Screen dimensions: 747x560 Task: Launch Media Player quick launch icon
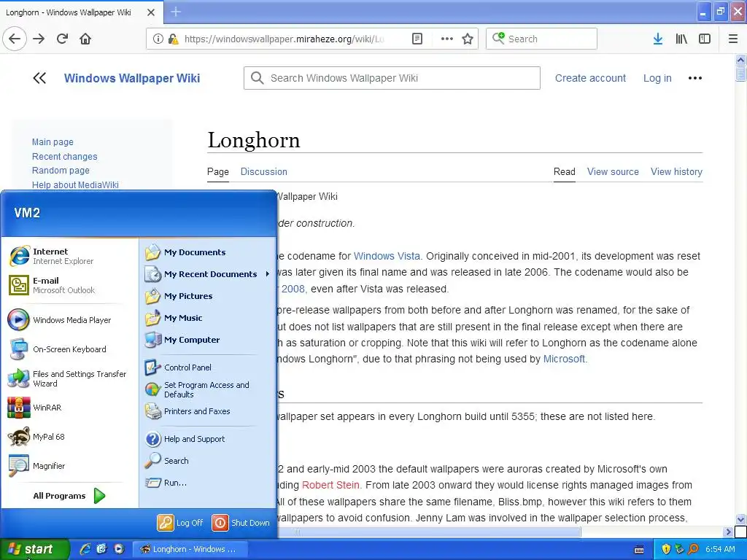click(x=119, y=549)
